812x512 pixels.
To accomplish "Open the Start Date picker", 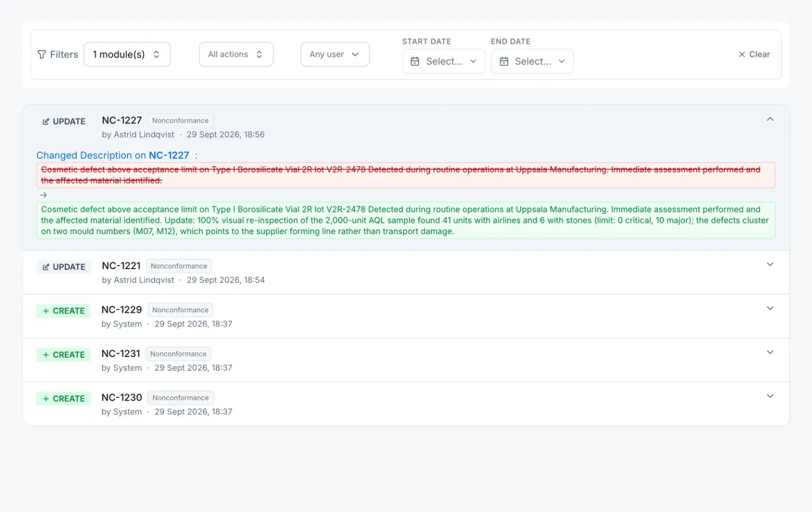I will [444, 61].
